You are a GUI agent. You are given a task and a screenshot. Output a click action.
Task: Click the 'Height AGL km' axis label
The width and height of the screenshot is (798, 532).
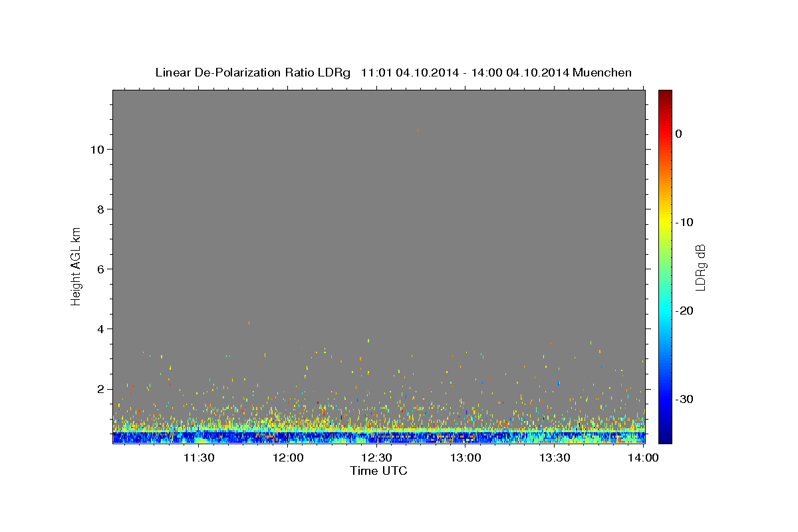[76, 266]
